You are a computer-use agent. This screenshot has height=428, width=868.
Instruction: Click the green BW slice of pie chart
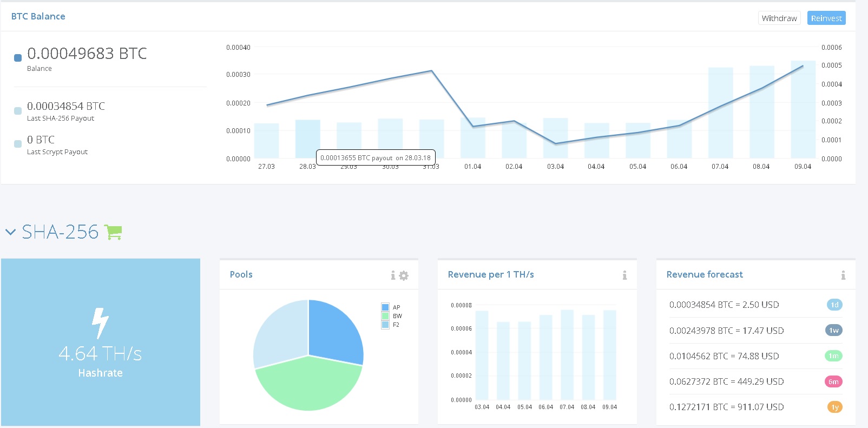point(308,387)
